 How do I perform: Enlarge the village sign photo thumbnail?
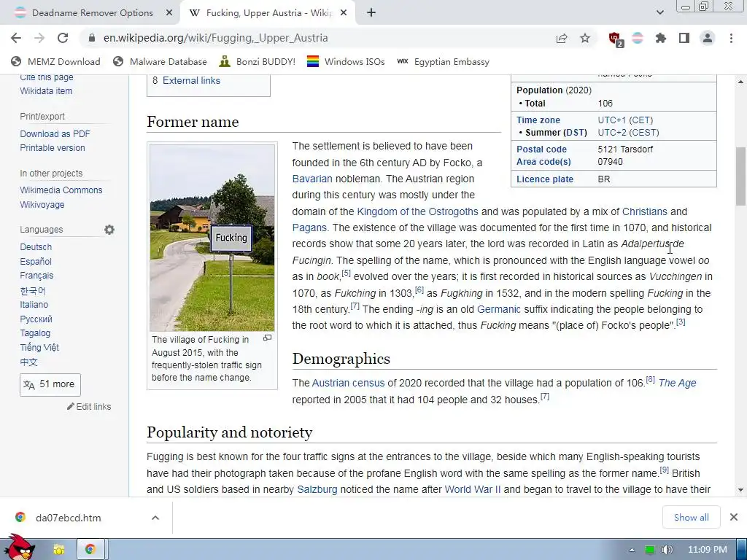(x=212, y=238)
